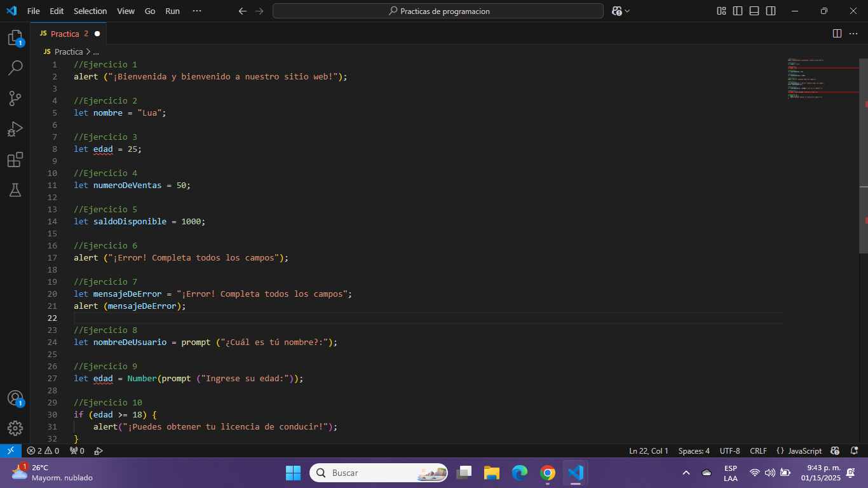Open the Search view in the activity bar
This screenshot has height=488, width=868.
[x=15, y=68]
